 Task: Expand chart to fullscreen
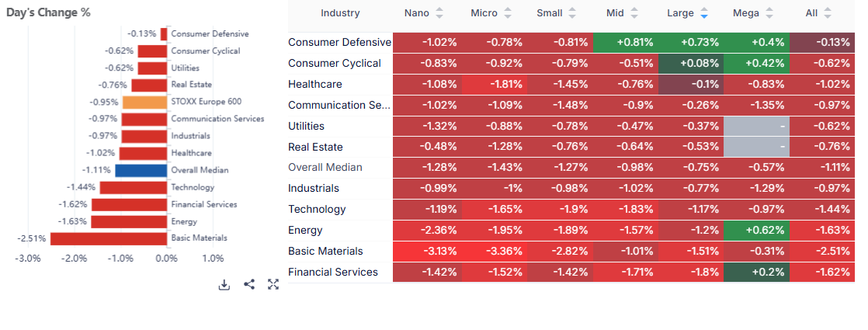coord(273,284)
